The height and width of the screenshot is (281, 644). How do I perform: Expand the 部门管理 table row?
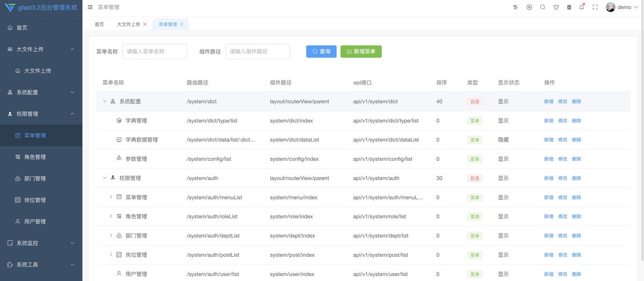[x=111, y=235]
